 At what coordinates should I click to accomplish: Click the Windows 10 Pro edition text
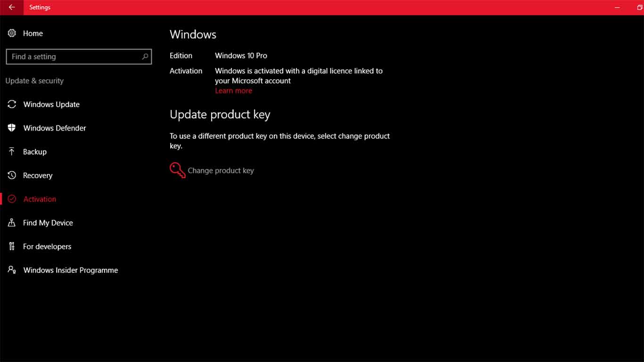(x=241, y=56)
